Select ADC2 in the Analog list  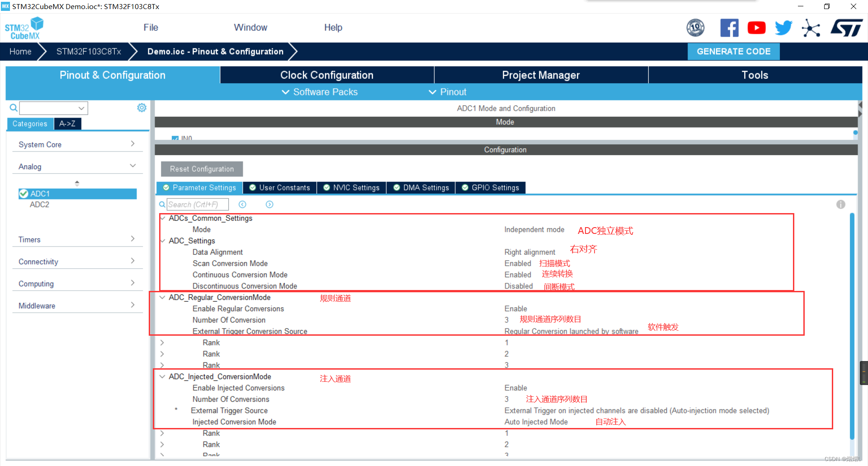click(x=39, y=204)
